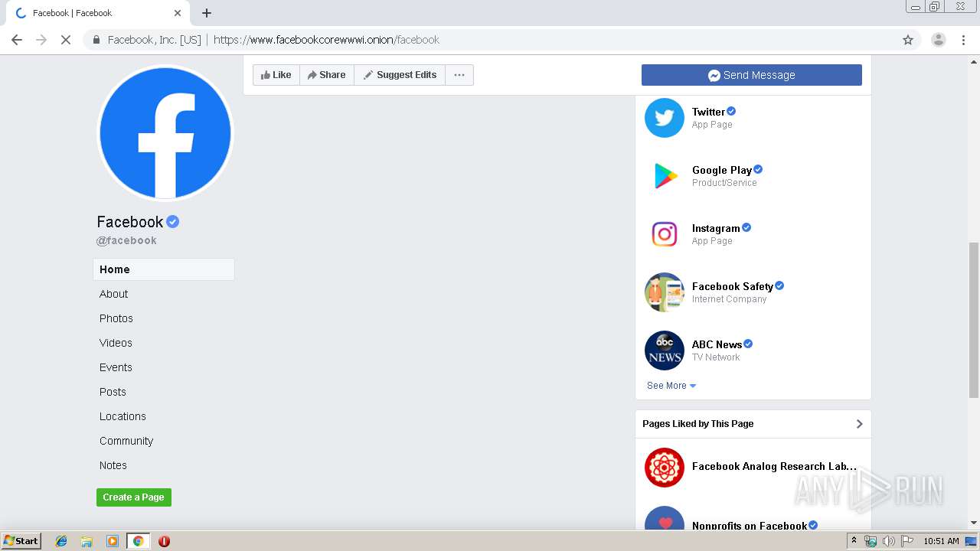Click the @facebook username text
This screenshot has width=980, height=551.
coord(126,240)
